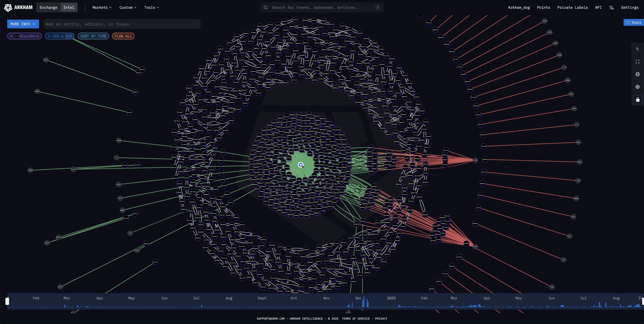The image size is (644, 324).
Task: Remove the BlackRock filter chip
Action: pos(12,36)
